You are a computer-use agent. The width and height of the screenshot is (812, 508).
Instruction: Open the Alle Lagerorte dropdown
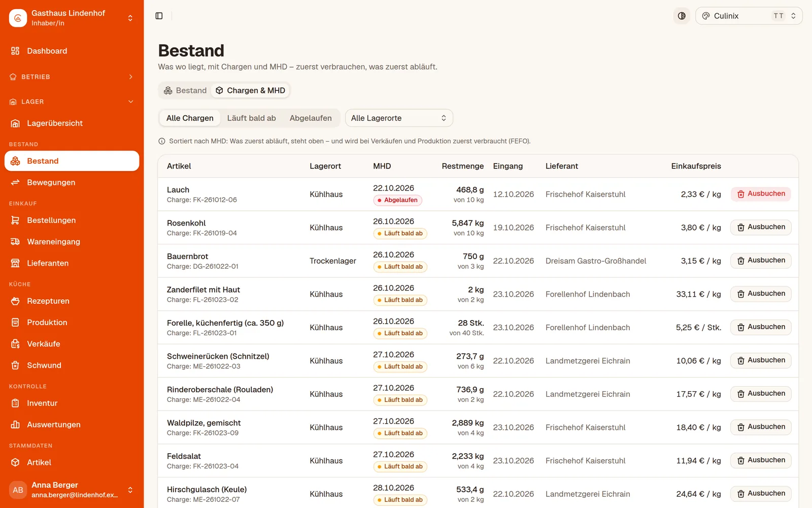click(x=399, y=118)
